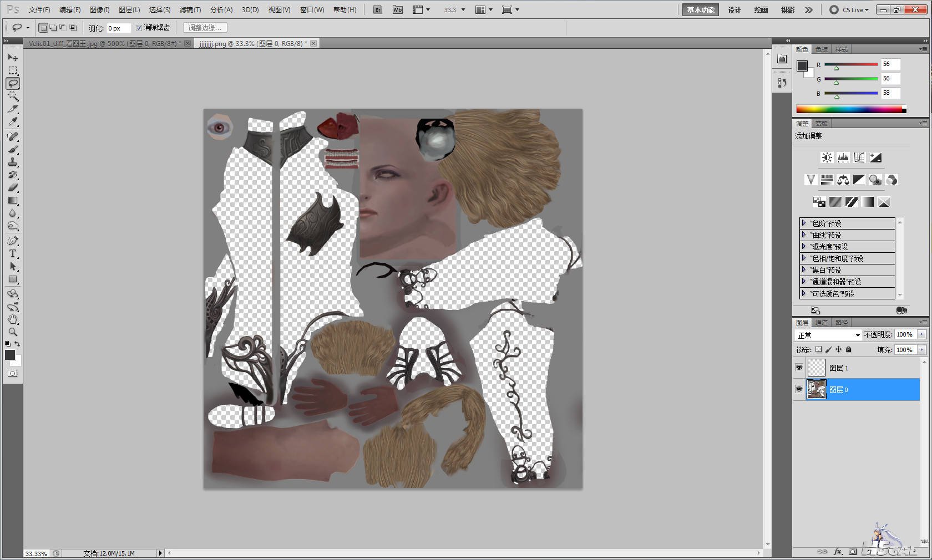Toggle lock transparent pixels
Screen dimensions: 932x560
click(x=818, y=349)
